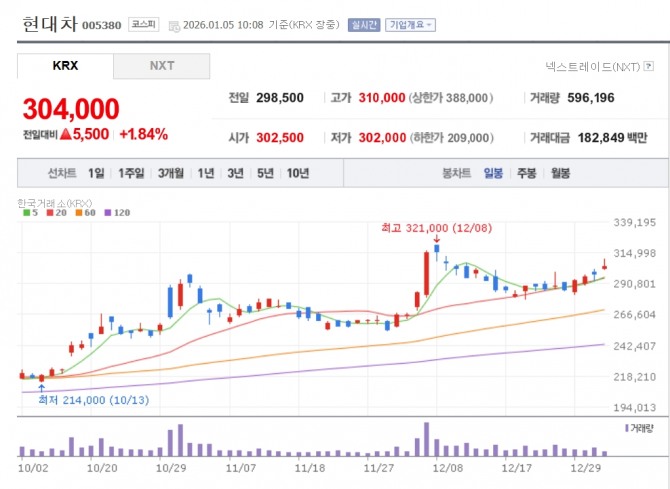The image size is (670, 489).
Task: Click the orange 60-day average legend swatch
Action: 79,213
